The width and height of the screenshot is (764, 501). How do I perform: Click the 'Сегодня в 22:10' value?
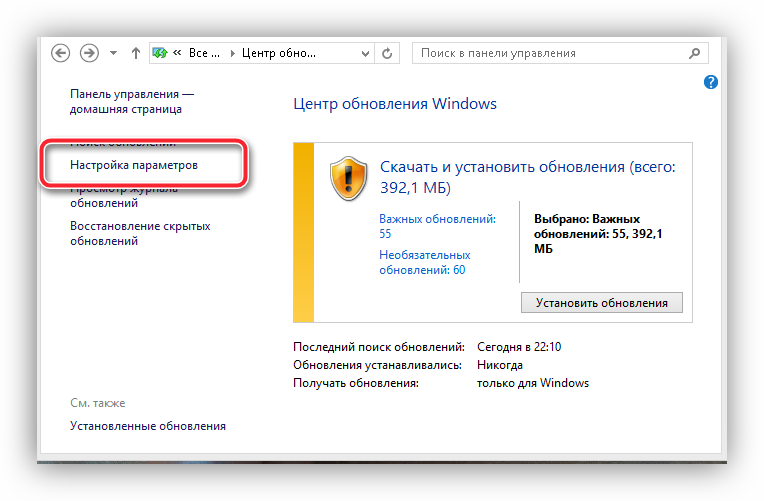(519, 347)
